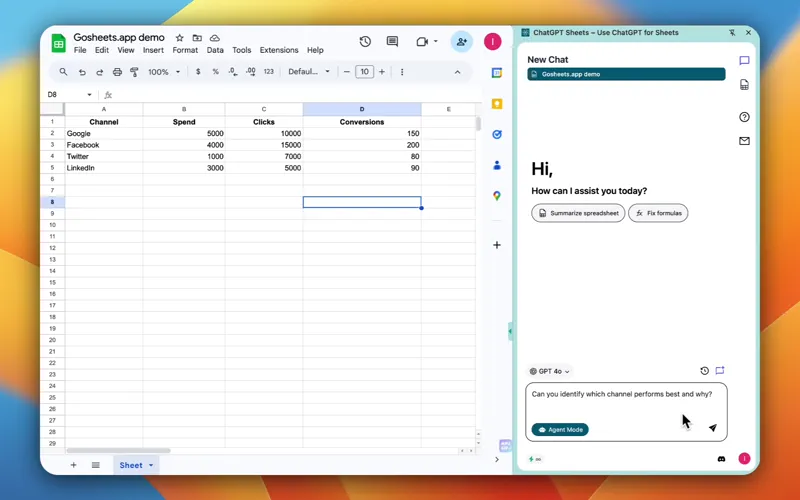
Task: Click the font size field
Action: [364, 72]
